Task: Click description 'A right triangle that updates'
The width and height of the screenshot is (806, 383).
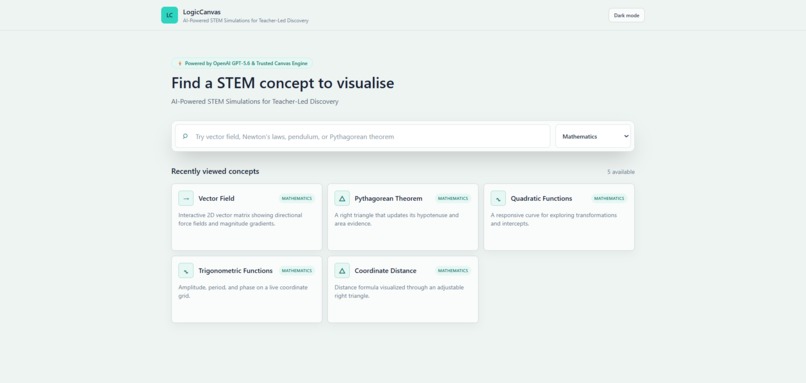Action: pyautogui.click(x=396, y=220)
